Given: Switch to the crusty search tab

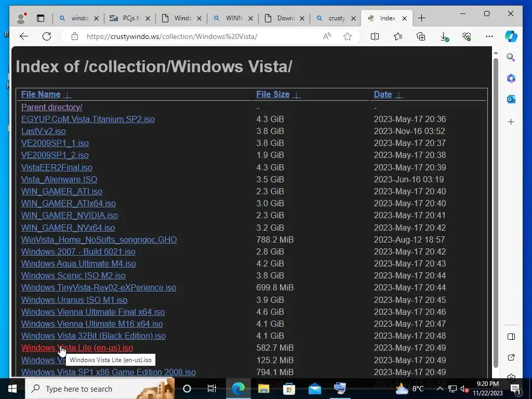Looking at the screenshot, I should 336,18.
